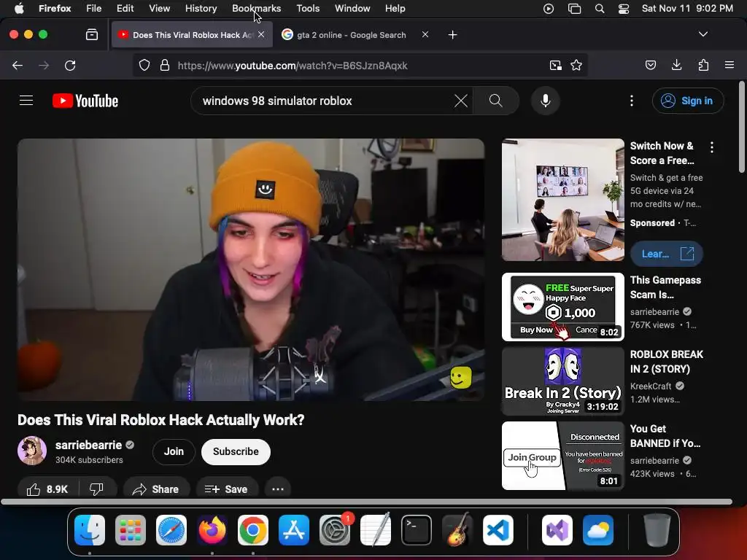The height and width of the screenshot is (560, 747).
Task: Open the View menu
Action: point(159,9)
